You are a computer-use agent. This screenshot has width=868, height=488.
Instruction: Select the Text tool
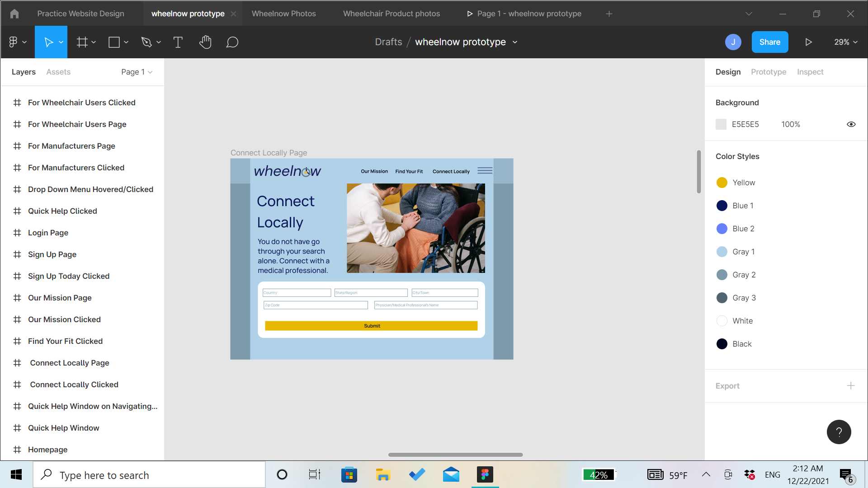(178, 42)
